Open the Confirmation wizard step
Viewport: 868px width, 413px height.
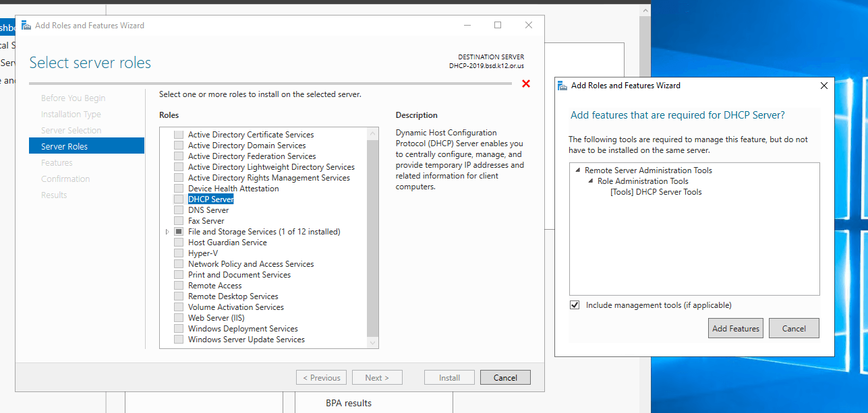click(65, 179)
